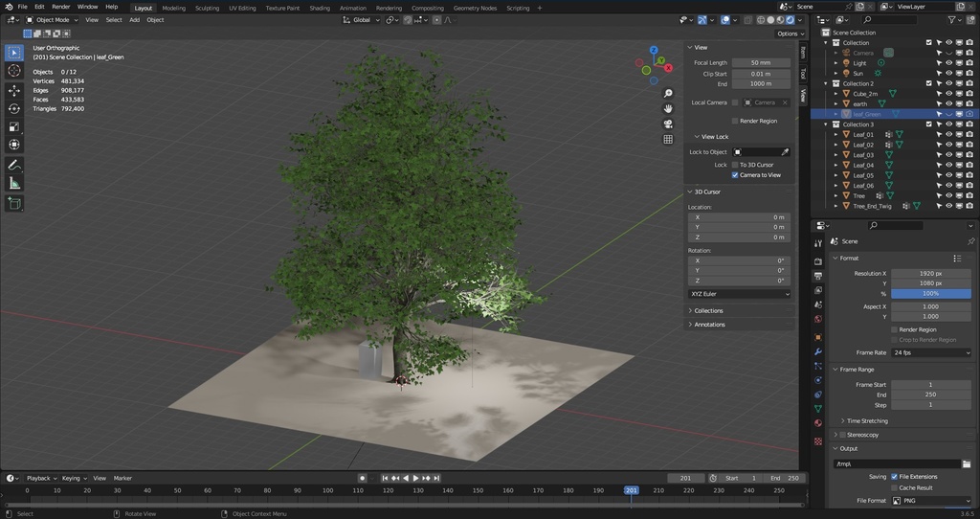Screen dimensions: 980x519
Task: Open the XYZ Euler rotation mode dropdown
Action: [740, 294]
